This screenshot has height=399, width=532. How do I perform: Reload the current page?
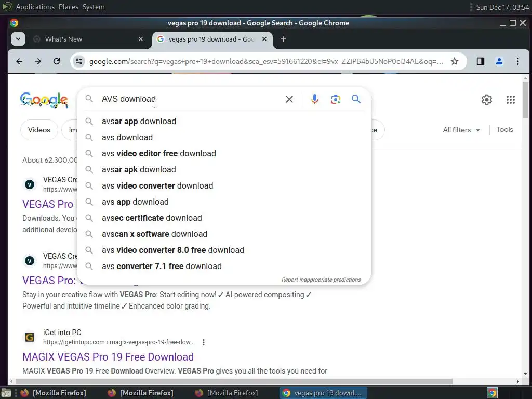[x=57, y=61]
